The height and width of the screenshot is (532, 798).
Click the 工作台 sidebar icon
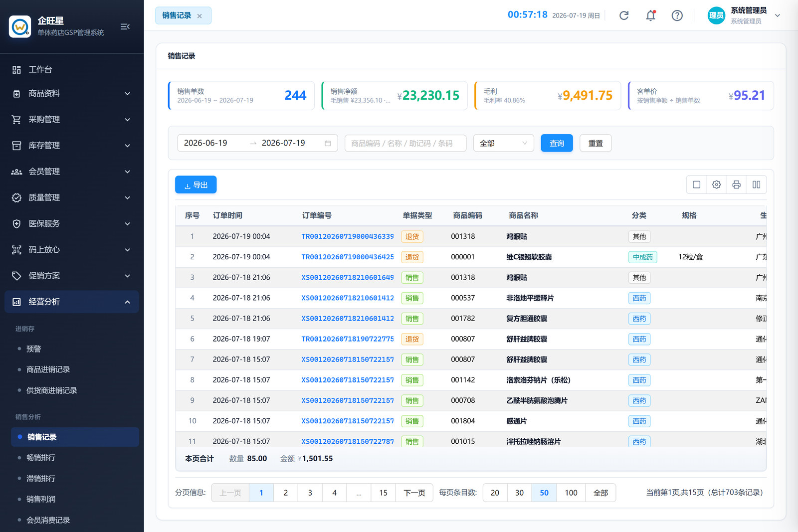16,70
